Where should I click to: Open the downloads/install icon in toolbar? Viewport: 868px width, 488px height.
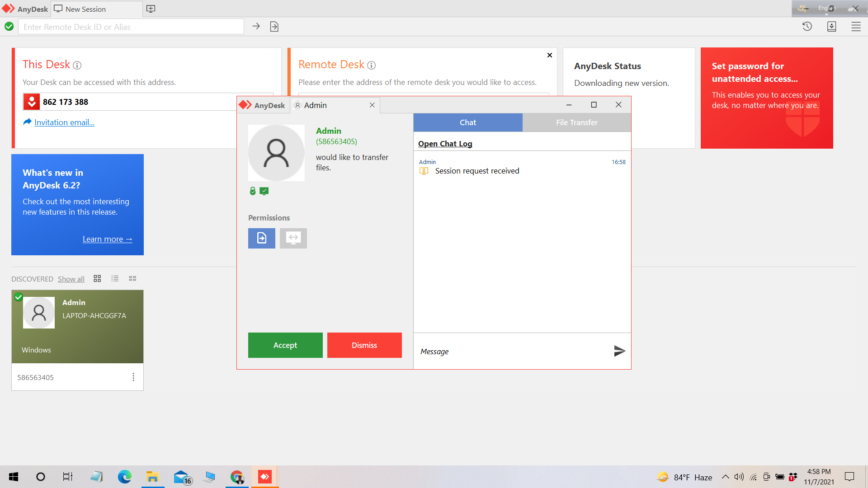click(x=831, y=27)
